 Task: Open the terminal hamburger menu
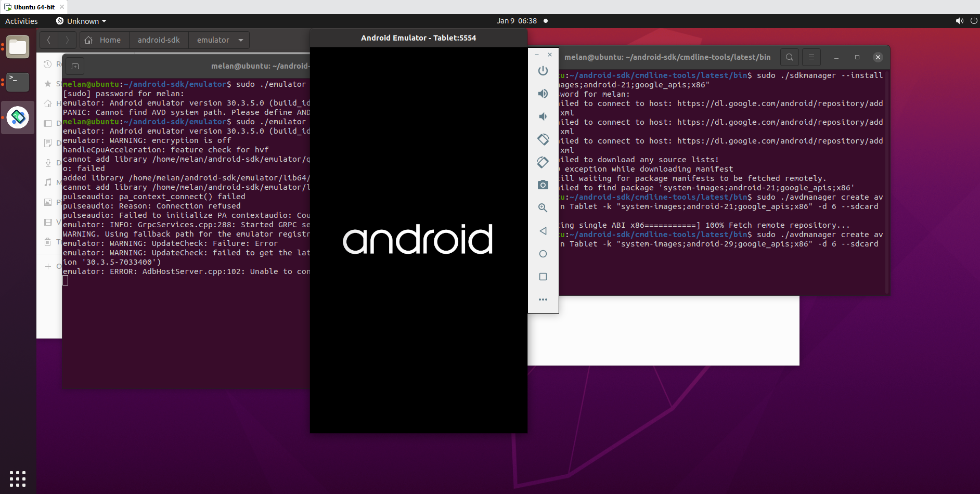click(811, 57)
